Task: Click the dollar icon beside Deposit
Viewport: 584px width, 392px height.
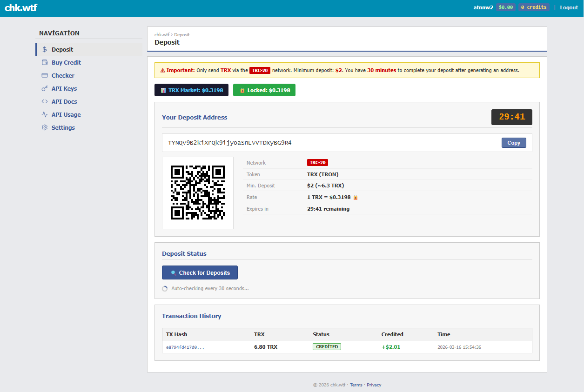Action: tap(45, 49)
